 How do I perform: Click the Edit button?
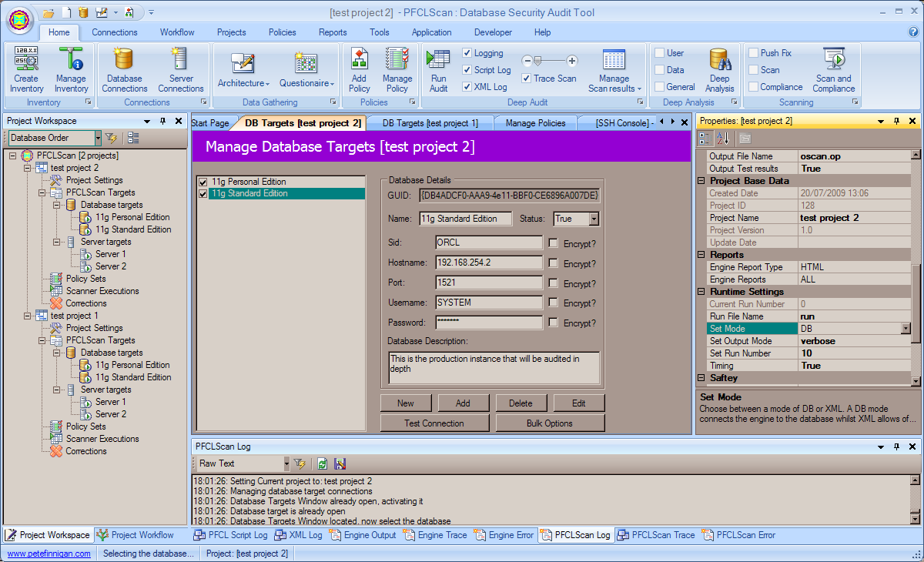(579, 403)
